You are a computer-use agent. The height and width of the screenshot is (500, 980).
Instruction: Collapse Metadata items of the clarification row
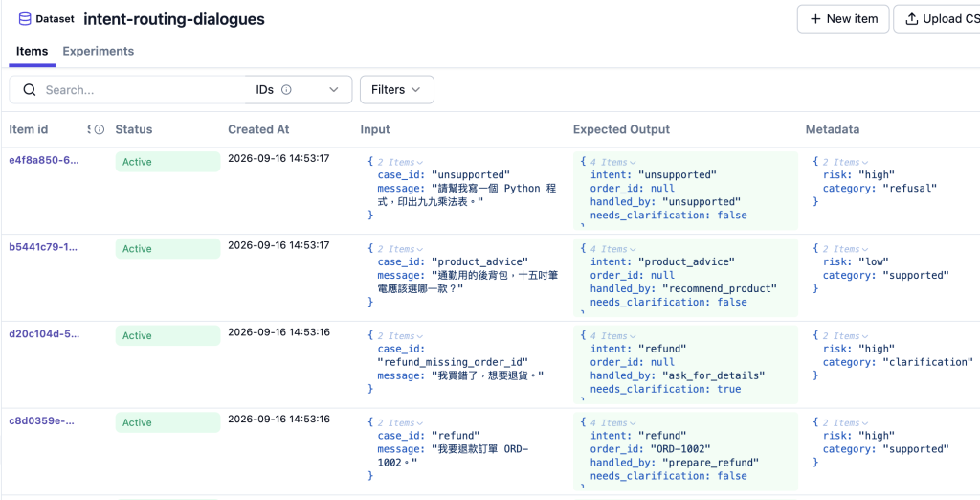pos(846,336)
